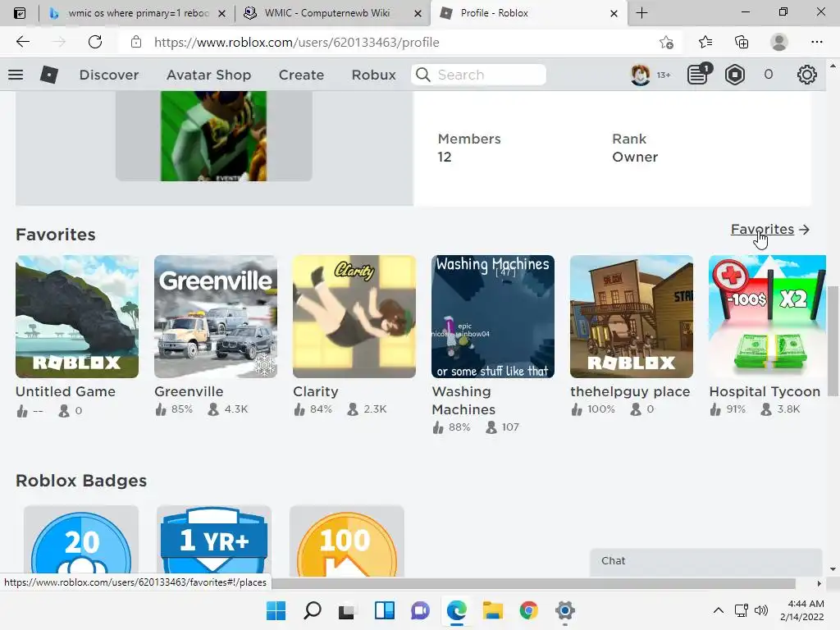Open the Untitled Game thumbnail
This screenshot has width=840, height=630.
point(77,317)
